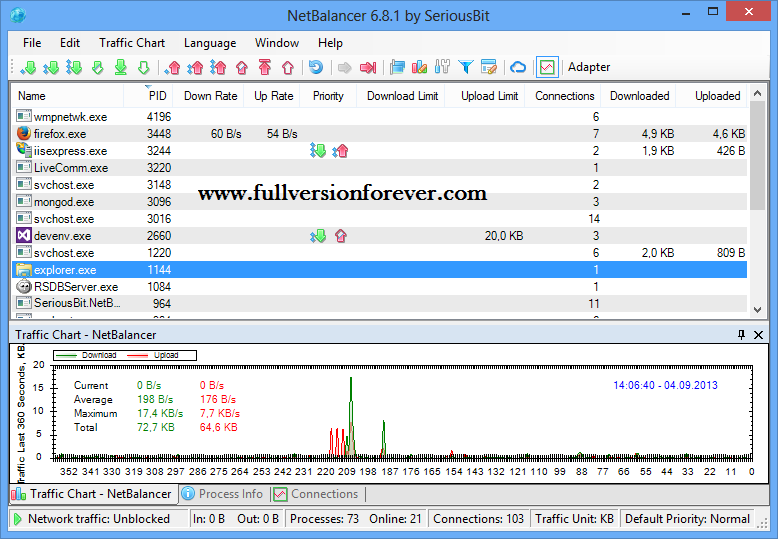Image resolution: width=778 pixels, height=539 pixels.
Task: Sort by Download Limit column header
Action: click(x=401, y=96)
